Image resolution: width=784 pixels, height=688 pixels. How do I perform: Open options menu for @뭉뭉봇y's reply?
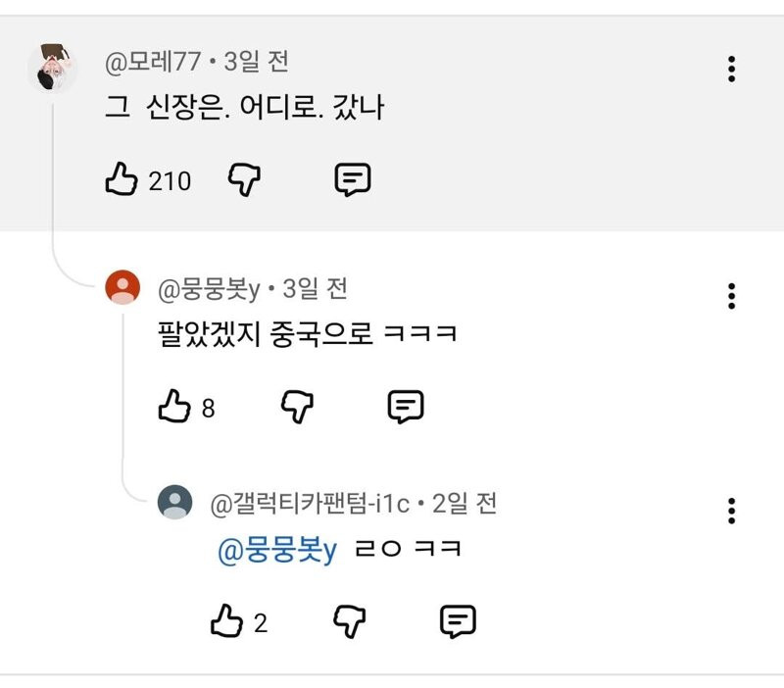[x=731, y=295]
